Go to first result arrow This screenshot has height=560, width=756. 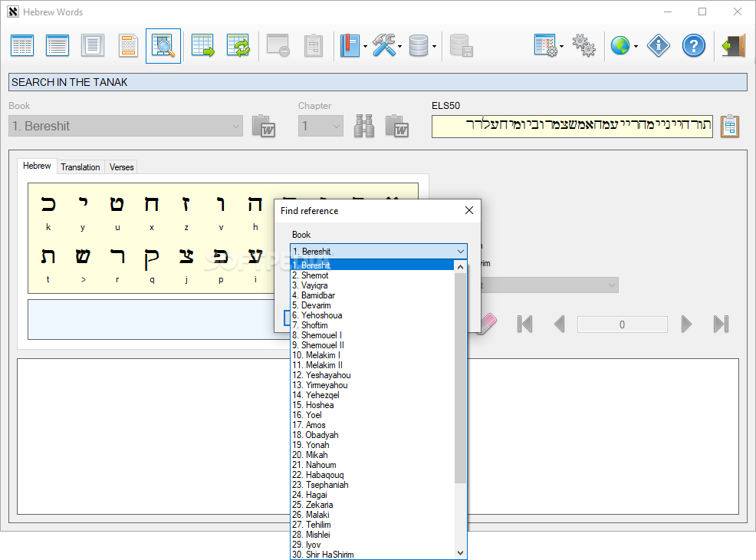[524, 324]
